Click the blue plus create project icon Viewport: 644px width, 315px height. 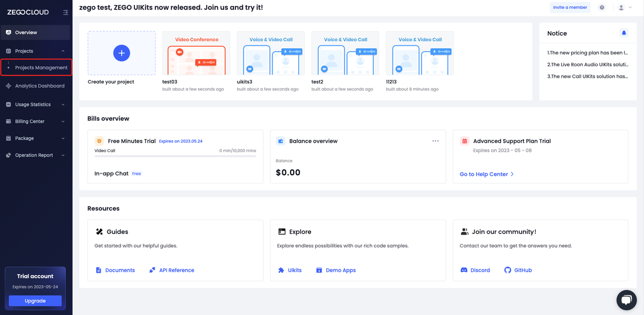point(122,53)
